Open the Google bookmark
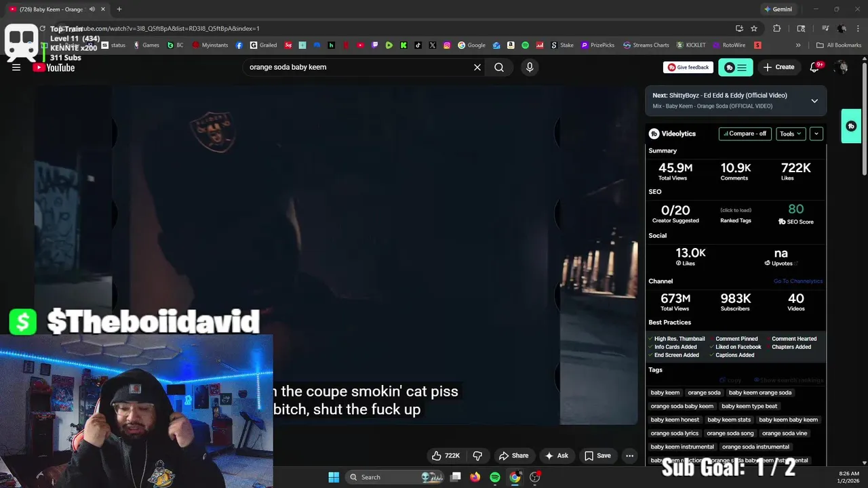Screen dimensions: 868x488 coord(471,45)
